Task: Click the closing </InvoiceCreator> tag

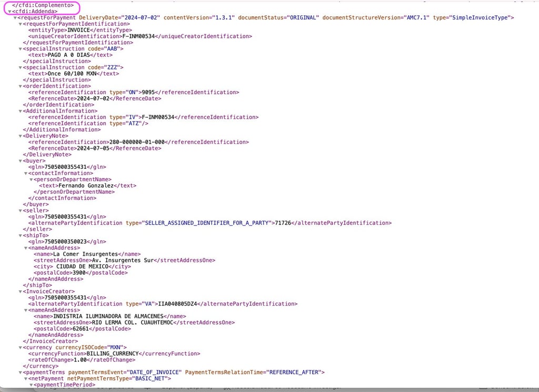Action: [51, 341]
